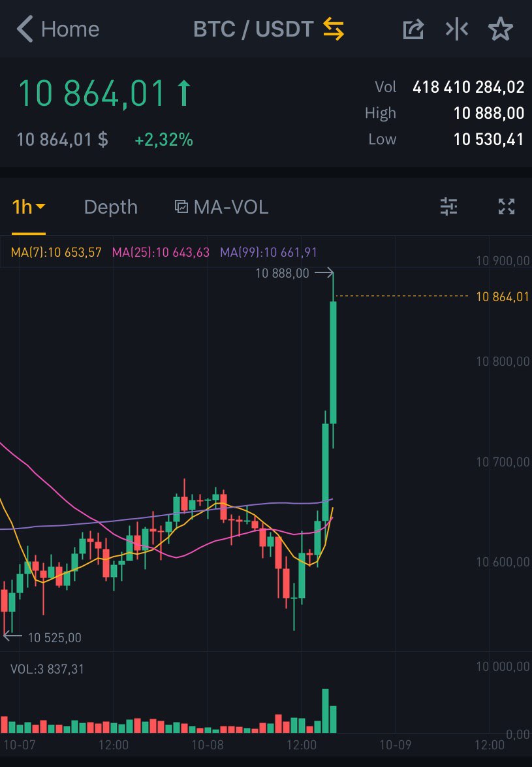Tap the Home back label
Screen dimensions: 532x767
click(70, 29)
